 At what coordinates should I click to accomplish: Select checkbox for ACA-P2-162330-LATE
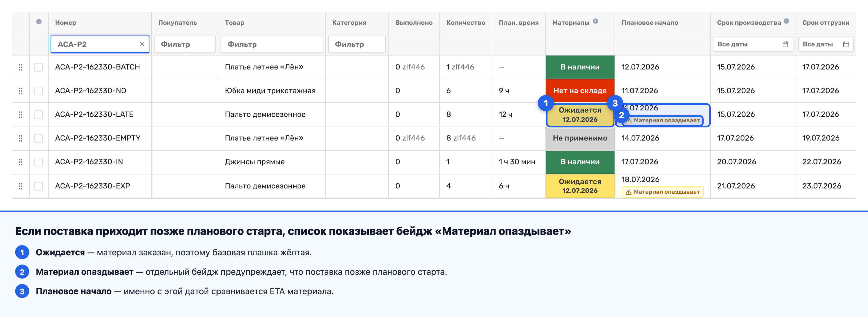click(x=38, y=115)
